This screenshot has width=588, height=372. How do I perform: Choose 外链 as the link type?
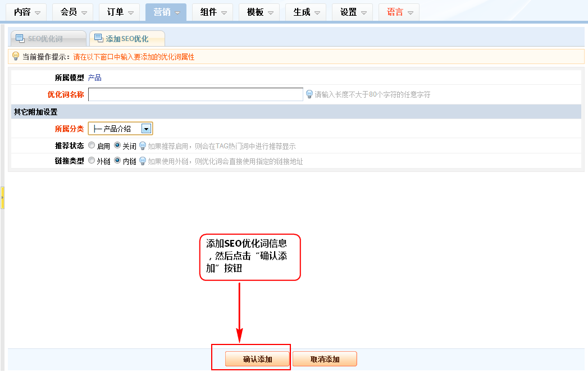(x=92, y=161)
